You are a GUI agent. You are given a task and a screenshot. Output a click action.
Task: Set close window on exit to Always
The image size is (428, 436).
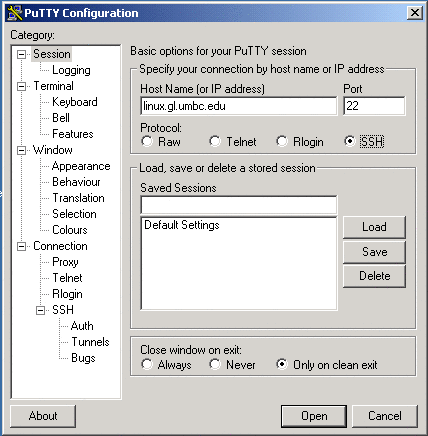[147, 364]
